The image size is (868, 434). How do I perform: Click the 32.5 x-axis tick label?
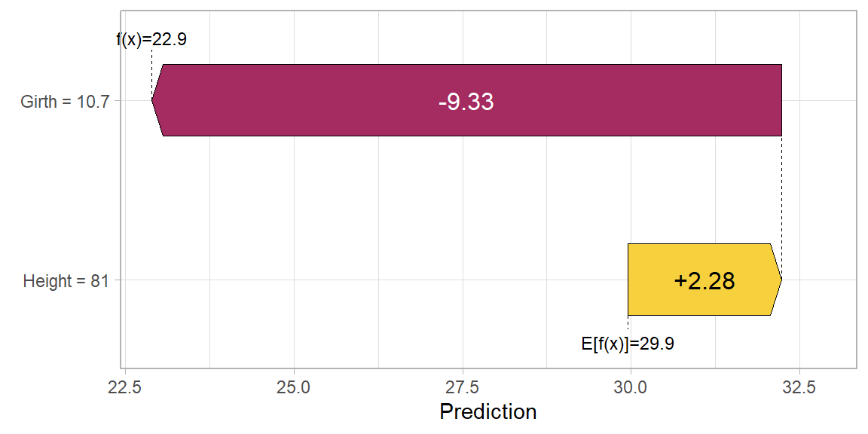point(798,387)
